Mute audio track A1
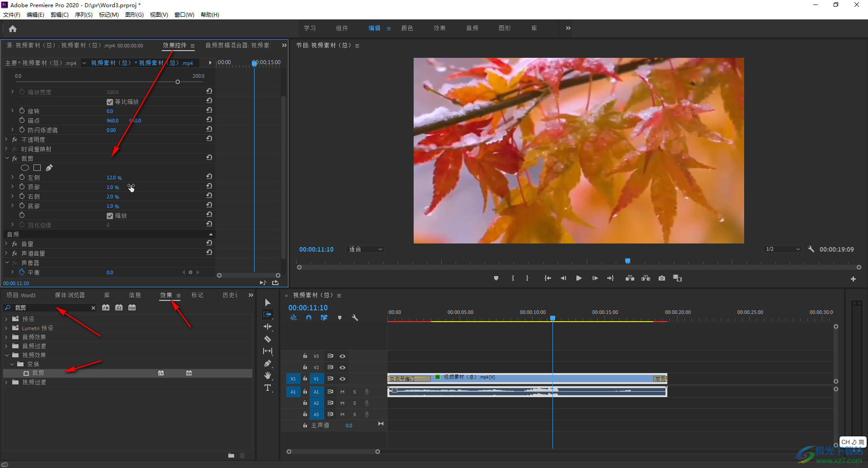 pyautogui.click(x=342, y=392)
